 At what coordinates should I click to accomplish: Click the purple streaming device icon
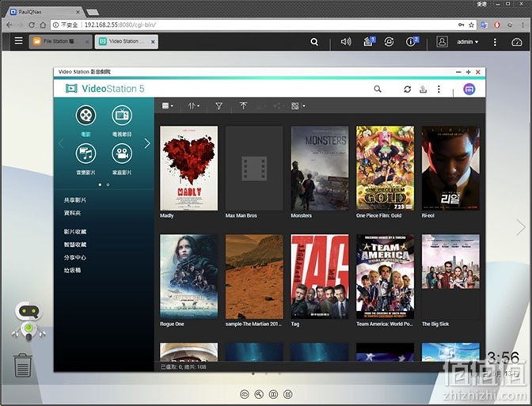tap(469, 89)
